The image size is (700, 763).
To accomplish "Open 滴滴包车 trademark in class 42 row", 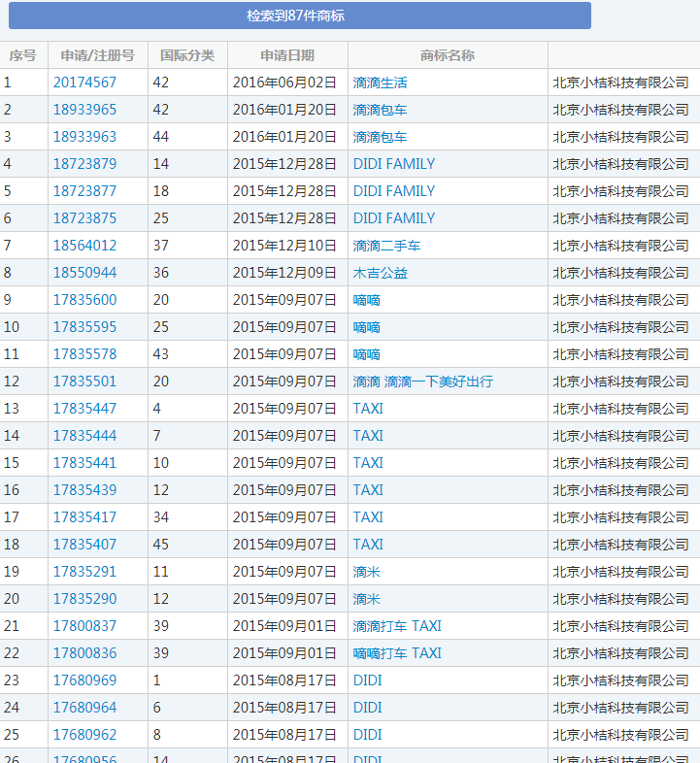I will pyautogui.click(x=381, y=110).
